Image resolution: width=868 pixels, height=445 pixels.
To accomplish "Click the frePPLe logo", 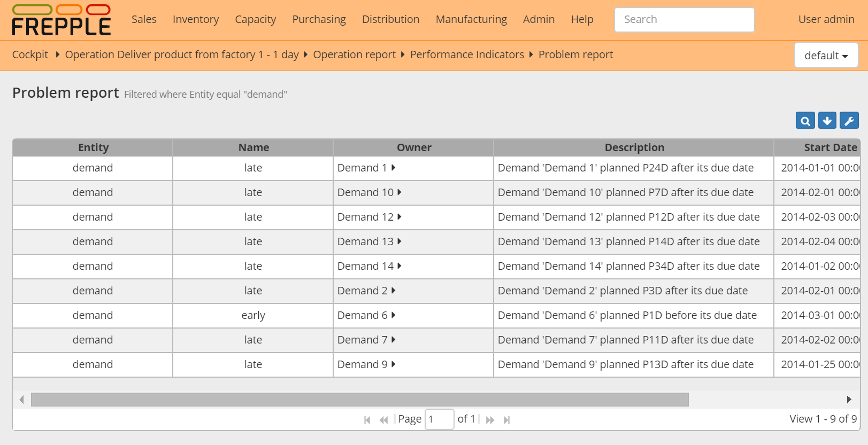I will [61, 20].
